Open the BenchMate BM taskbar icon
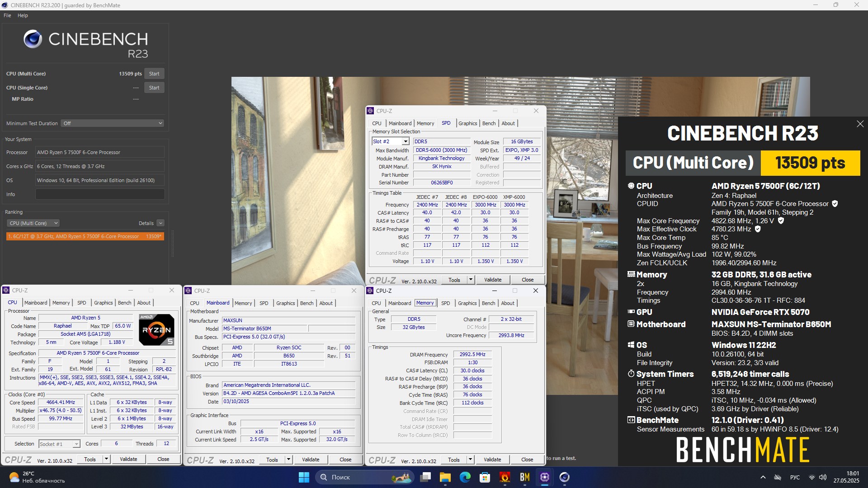 click(525, 477)
